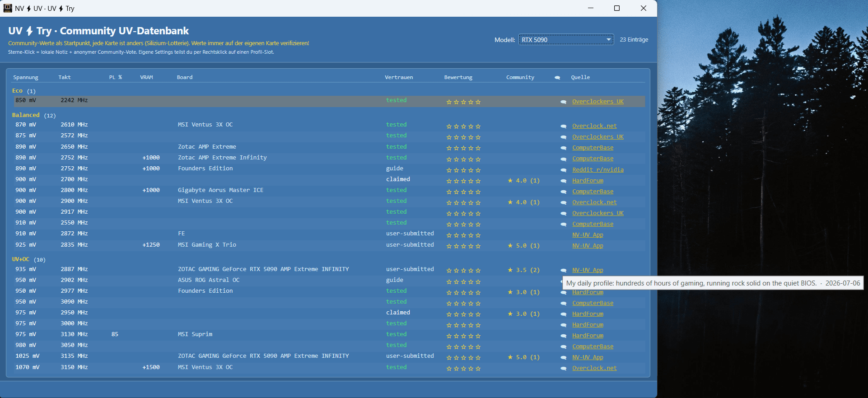
Task: Open the comment icon on the 3000 MHz row
Action: [563, 325]
